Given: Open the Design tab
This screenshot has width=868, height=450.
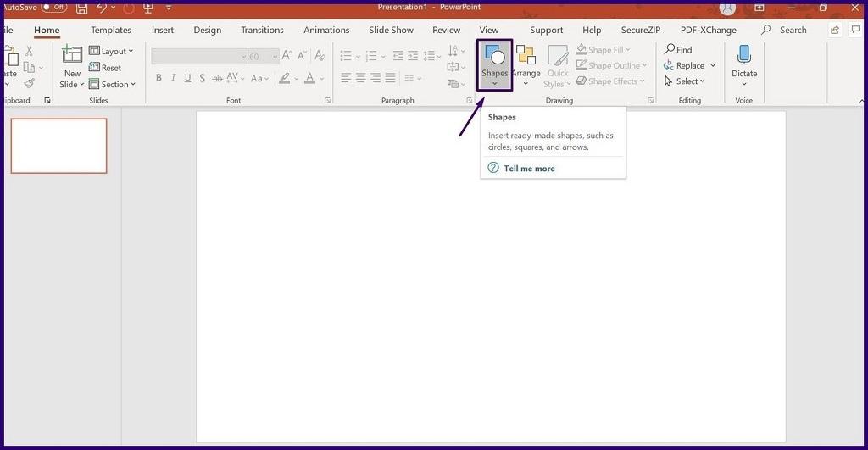Looking at the screenshot, I should click(208, 30).
